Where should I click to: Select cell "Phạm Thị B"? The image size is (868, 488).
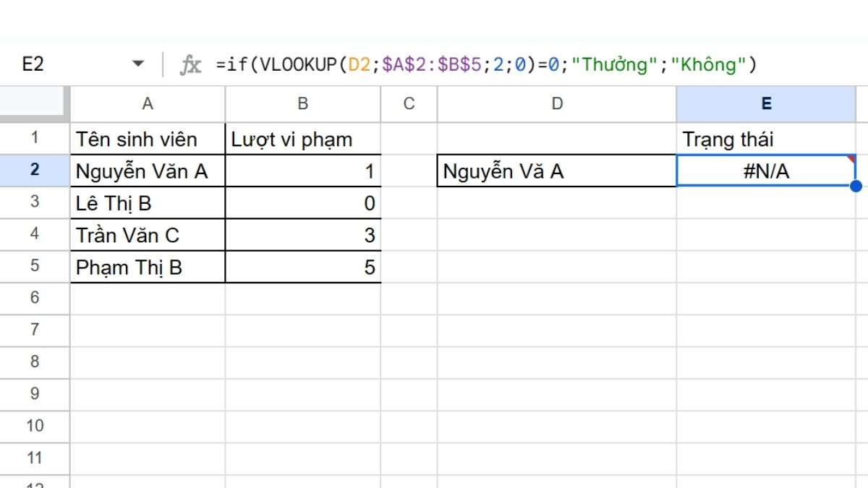pyautogui.click(x=148, y=267)
